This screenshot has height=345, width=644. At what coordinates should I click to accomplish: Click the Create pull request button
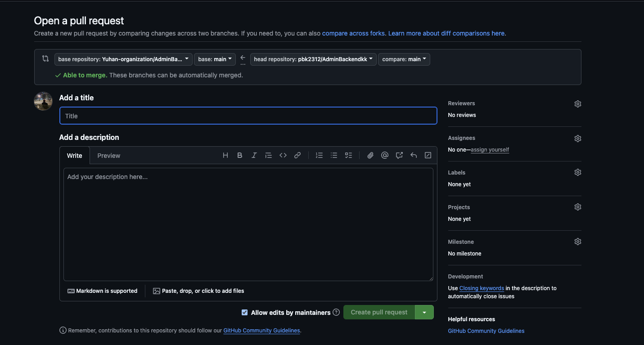point(379,312)
